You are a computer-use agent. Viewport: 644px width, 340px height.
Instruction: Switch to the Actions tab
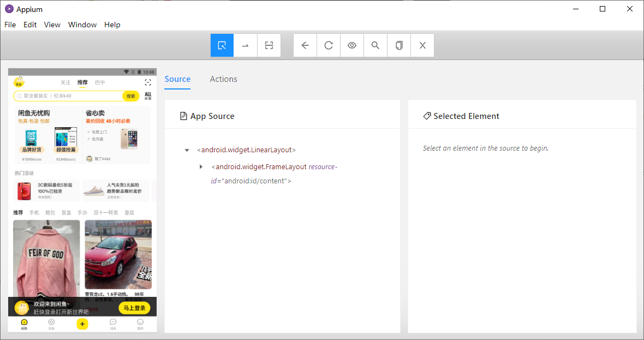point(223,79)
